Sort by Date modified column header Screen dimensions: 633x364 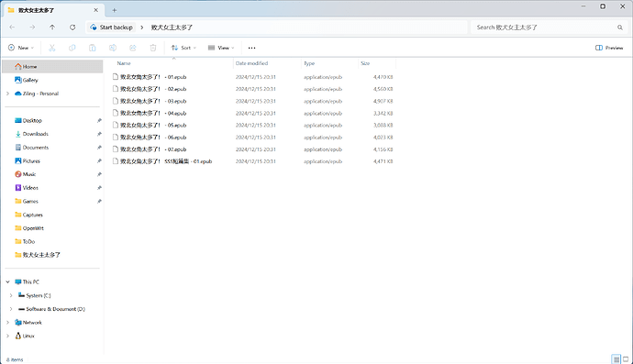coord(251,63)
